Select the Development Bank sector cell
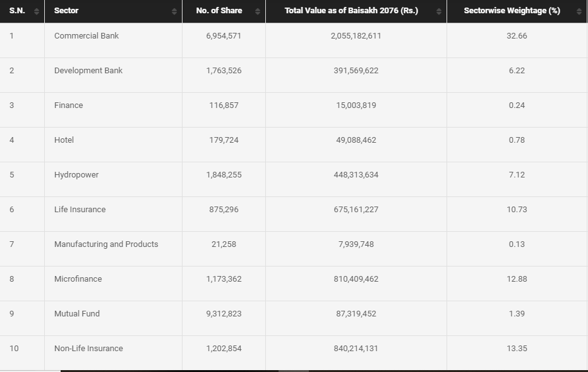This screenshot has width=588, height=372. point(113,75)
